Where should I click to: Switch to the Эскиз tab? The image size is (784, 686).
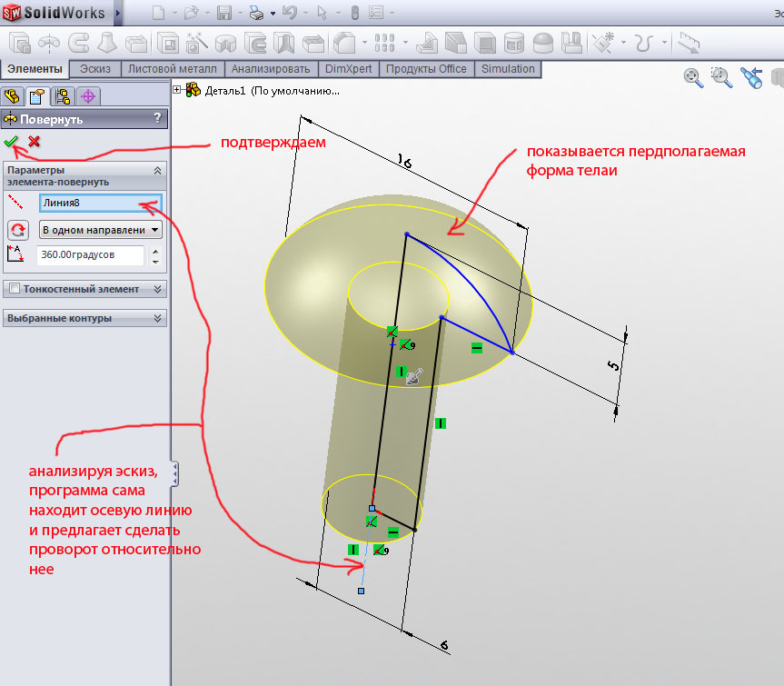tap(95, 69)
